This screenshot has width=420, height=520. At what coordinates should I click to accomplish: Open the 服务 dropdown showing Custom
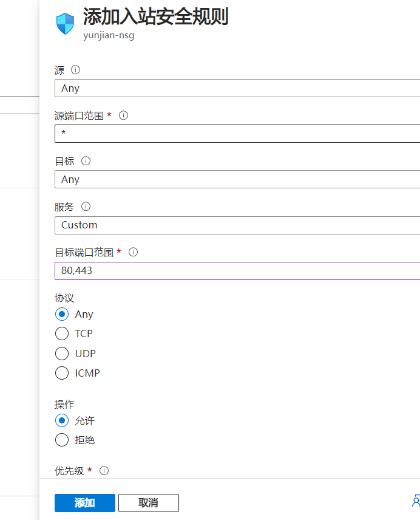[x=237, y=225]
